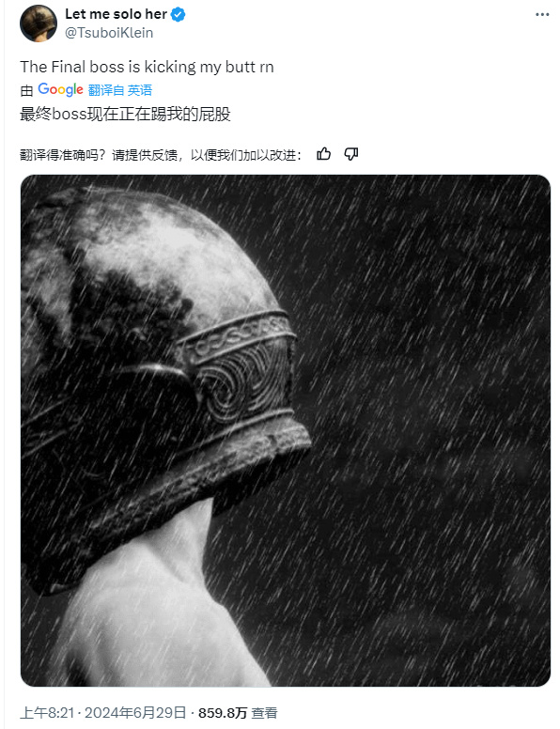
Task: Click the 2024年6月29日 date text
Action: [135, 713]
